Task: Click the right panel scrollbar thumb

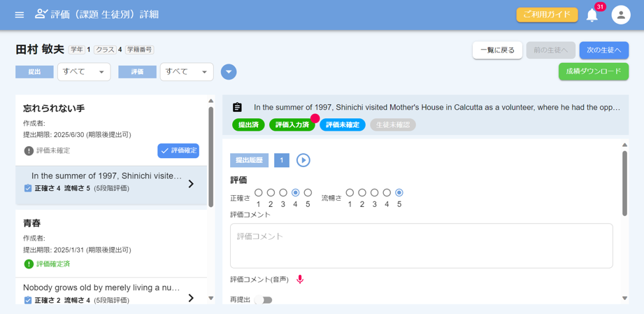Action: click(x=624, y=183)
